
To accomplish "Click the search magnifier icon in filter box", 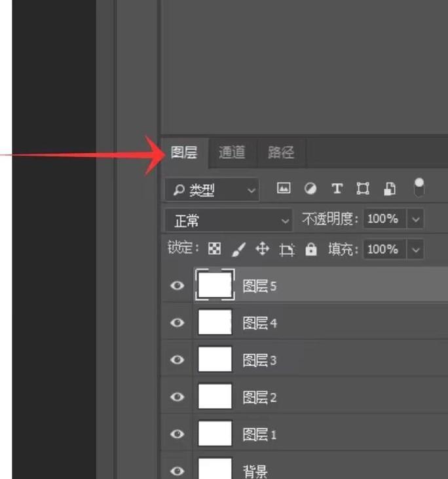I will click(x=179, y=190).
